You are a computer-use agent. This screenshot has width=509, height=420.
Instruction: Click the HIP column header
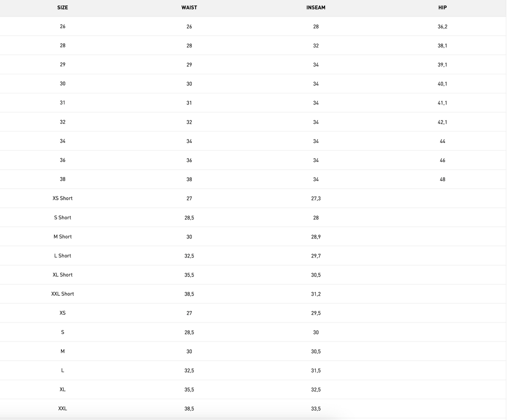pos(442,7)
